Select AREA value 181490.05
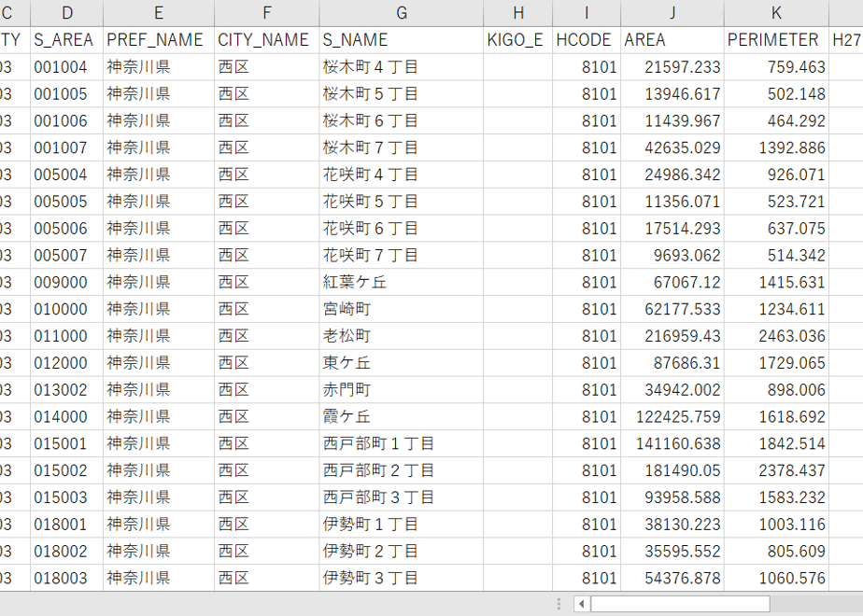This screenshot has width=863, height=616. point(672,470)
